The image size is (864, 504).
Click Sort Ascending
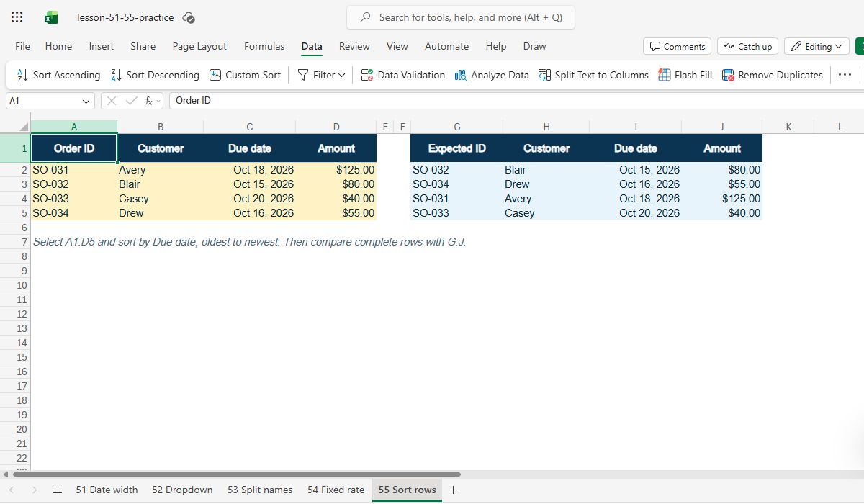pos(58,75)
